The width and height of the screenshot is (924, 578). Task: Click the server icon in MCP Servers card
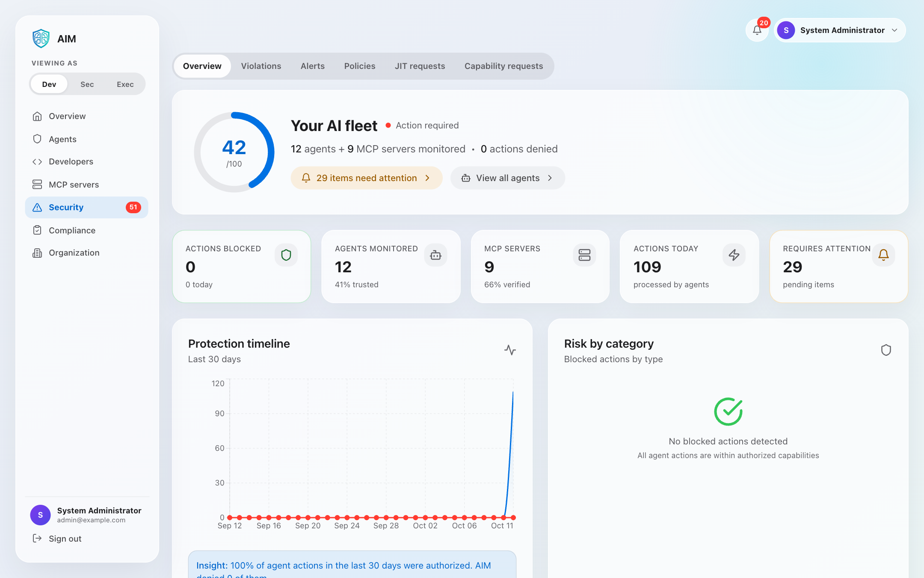click(584, 255)
